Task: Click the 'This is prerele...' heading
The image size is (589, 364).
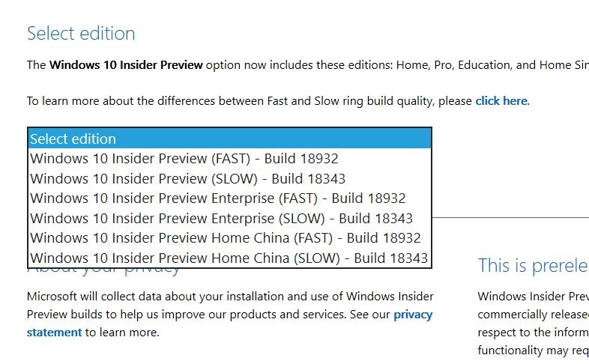Action: pyautogui.click(x=532, y=265)
